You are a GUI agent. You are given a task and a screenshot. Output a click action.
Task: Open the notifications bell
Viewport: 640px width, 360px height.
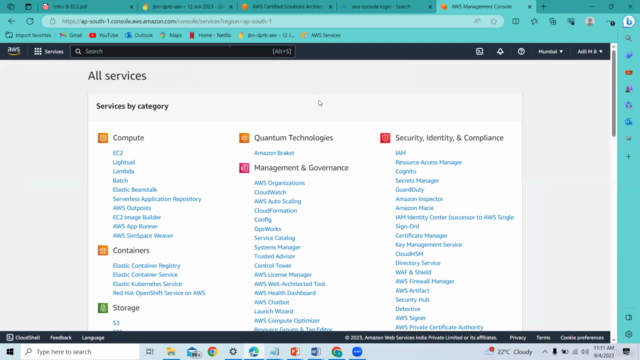500,51
